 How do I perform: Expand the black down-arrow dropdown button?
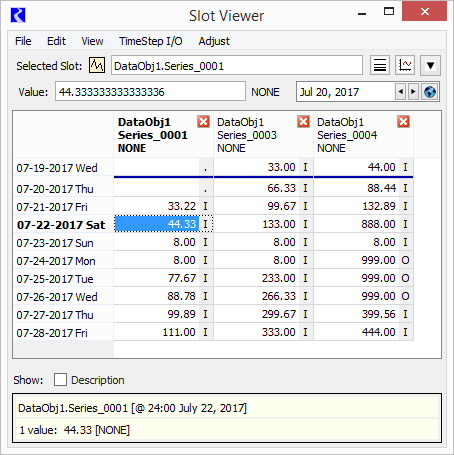point(430,65)
